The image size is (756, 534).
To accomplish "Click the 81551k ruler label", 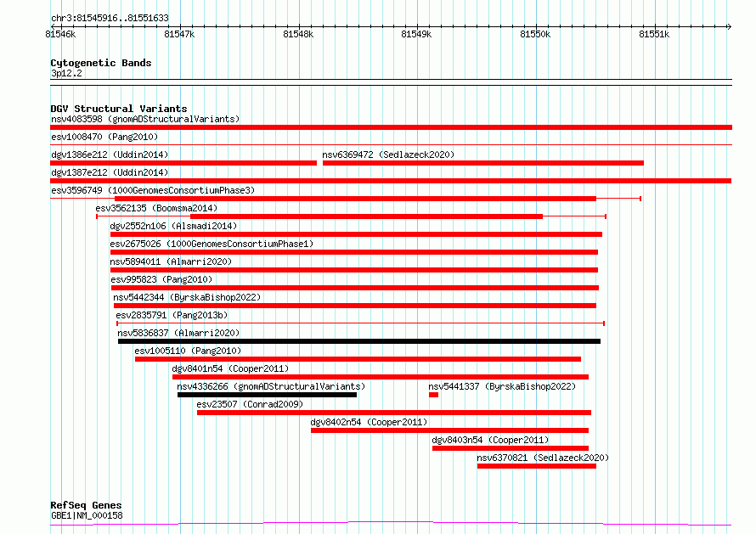I will (654, 34).
